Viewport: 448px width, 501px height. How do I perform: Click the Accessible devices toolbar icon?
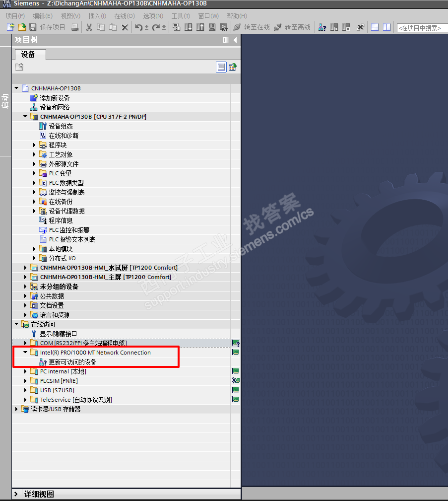tap(322, 27)
